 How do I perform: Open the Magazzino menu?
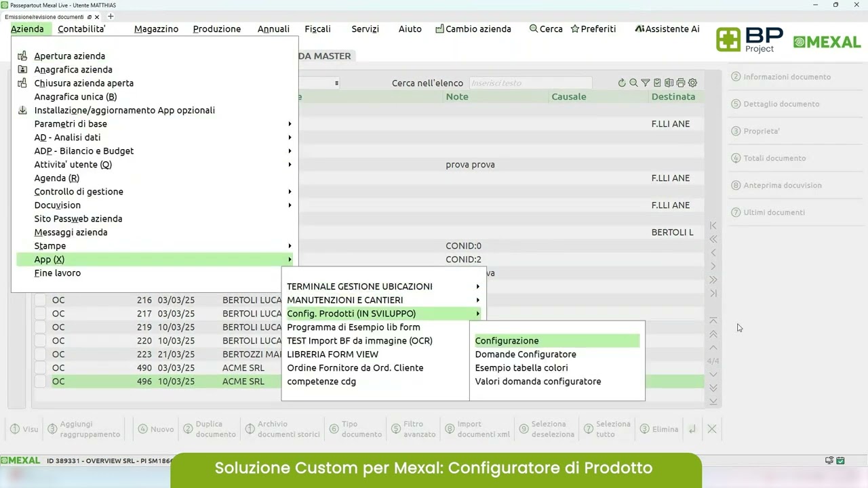pyautogui.click(x=156, y=28)
